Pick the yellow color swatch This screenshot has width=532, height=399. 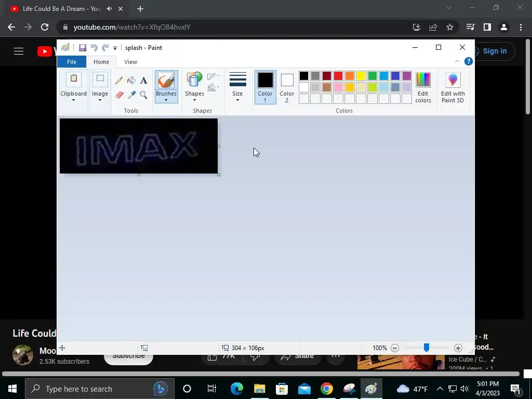tap(361, 76)
